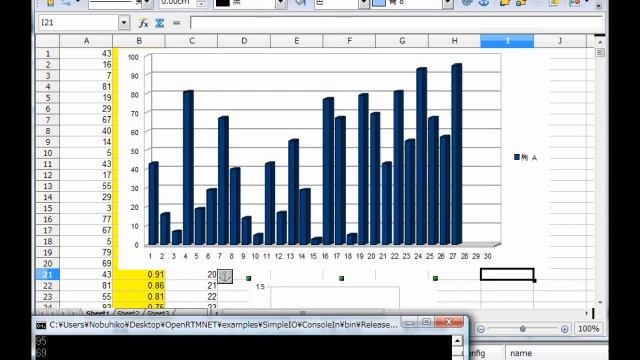Open the line color dropdown showing black
This screenshot has height=360, width=640.
(x=280, y=4)
